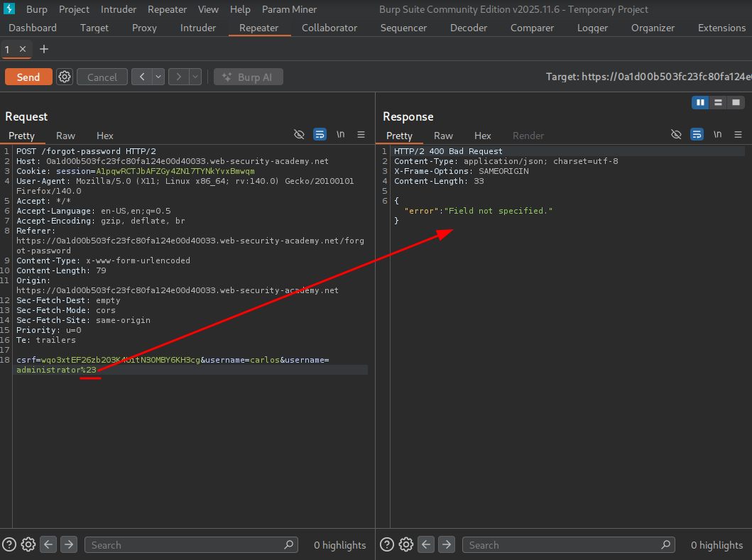
Task: Switch to the Logger tab
Action: (x=592, y=28)
